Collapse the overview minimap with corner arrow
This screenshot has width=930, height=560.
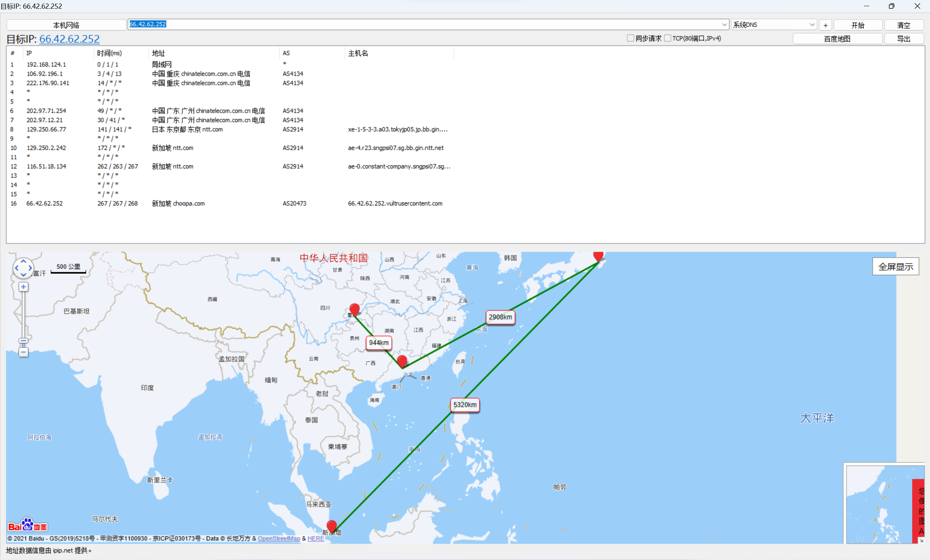(x=921, y=540)
